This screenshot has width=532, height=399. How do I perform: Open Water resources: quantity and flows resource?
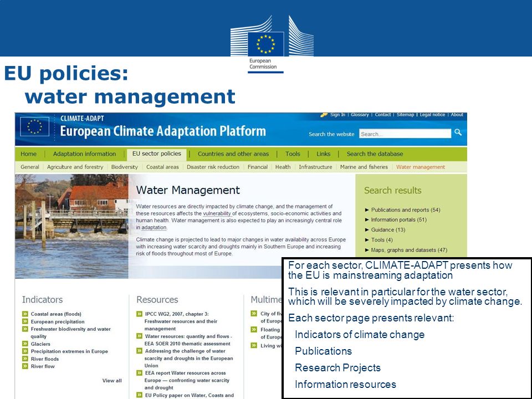click(188, 340)
